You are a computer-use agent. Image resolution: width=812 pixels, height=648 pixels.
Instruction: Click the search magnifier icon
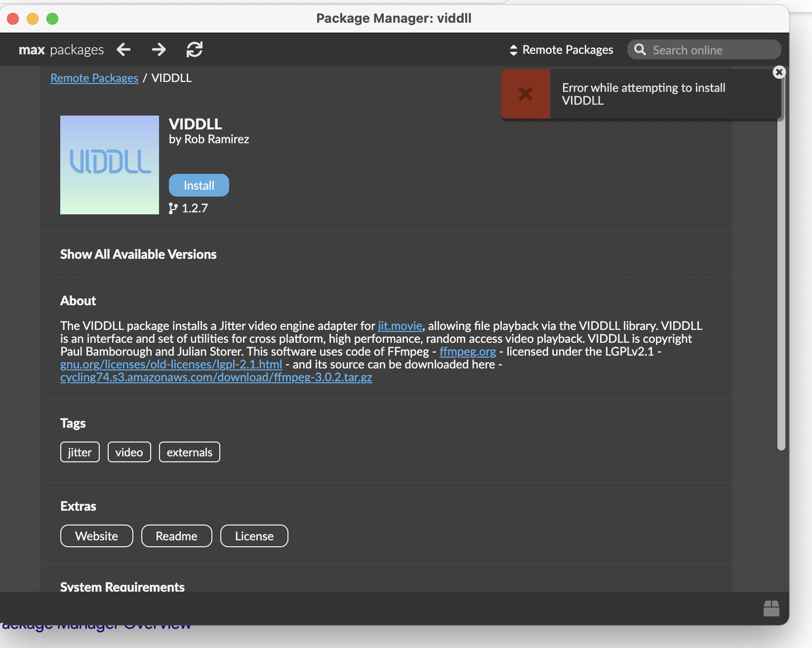click(x=640, y=49)
